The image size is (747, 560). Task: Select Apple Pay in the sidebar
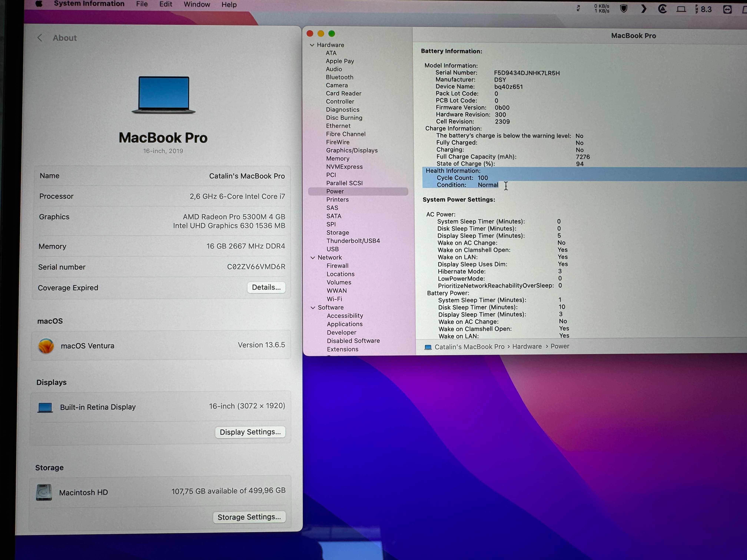click(340, 61)
